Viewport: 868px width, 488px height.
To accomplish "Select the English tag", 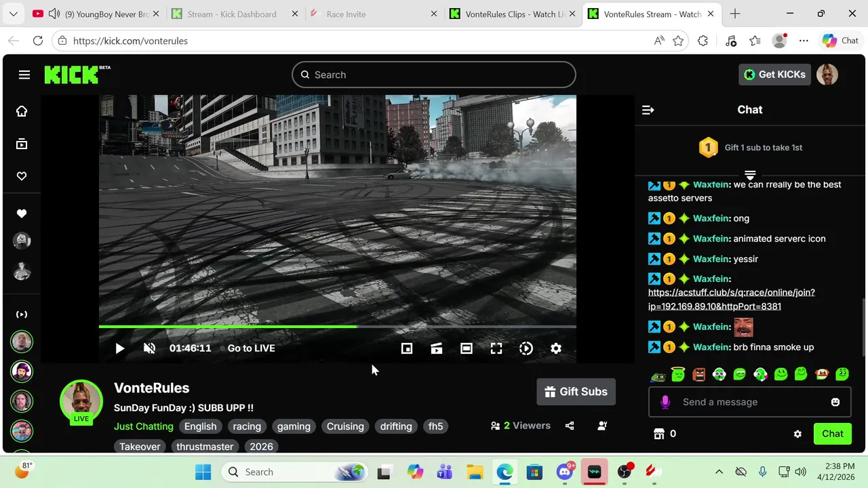I will [201, 426].
